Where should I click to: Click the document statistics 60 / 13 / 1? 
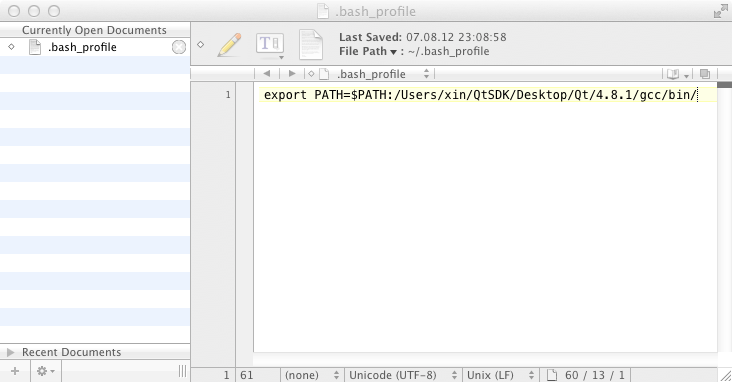point(594,375)
